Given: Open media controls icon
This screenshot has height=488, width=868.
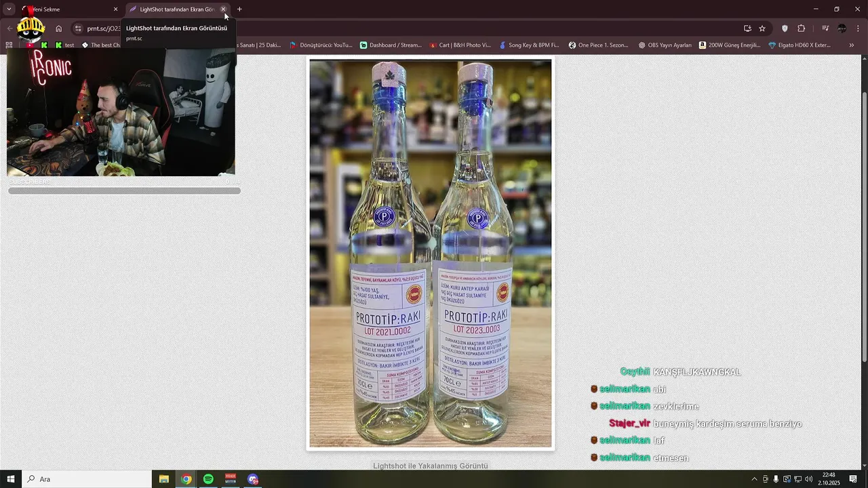Looking at the screenshot, I should [x=825, y=28].
